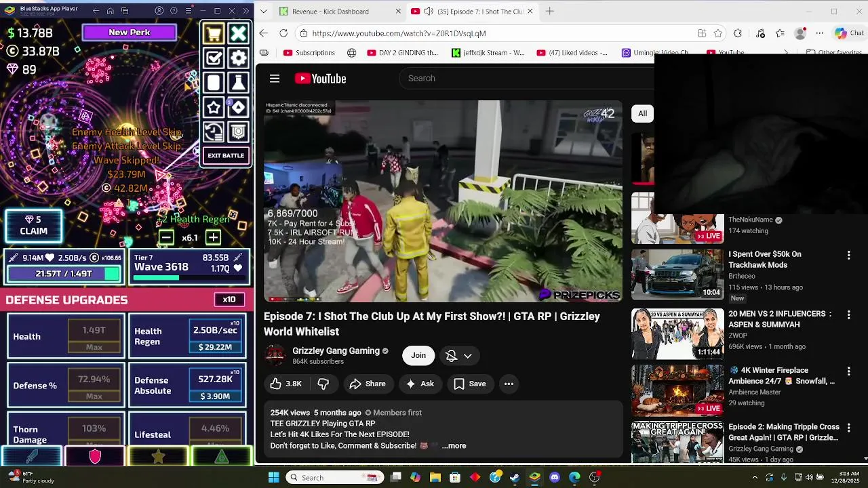Screen dimensions: 868x488
Task: Click the YouTube logo
Action: (x=320, y=79)
